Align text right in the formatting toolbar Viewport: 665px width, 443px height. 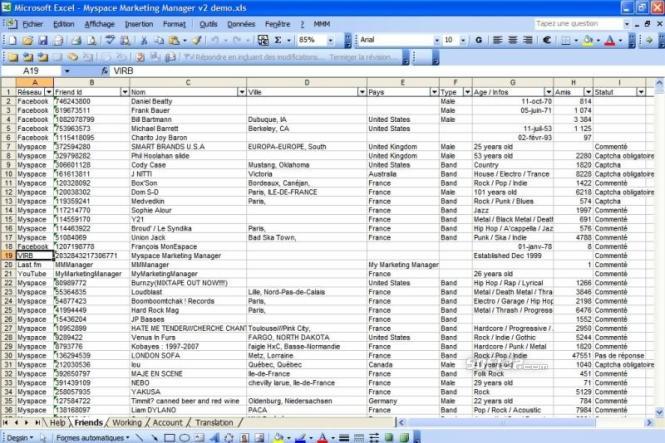pyautogui.click(x=528, y=40)
